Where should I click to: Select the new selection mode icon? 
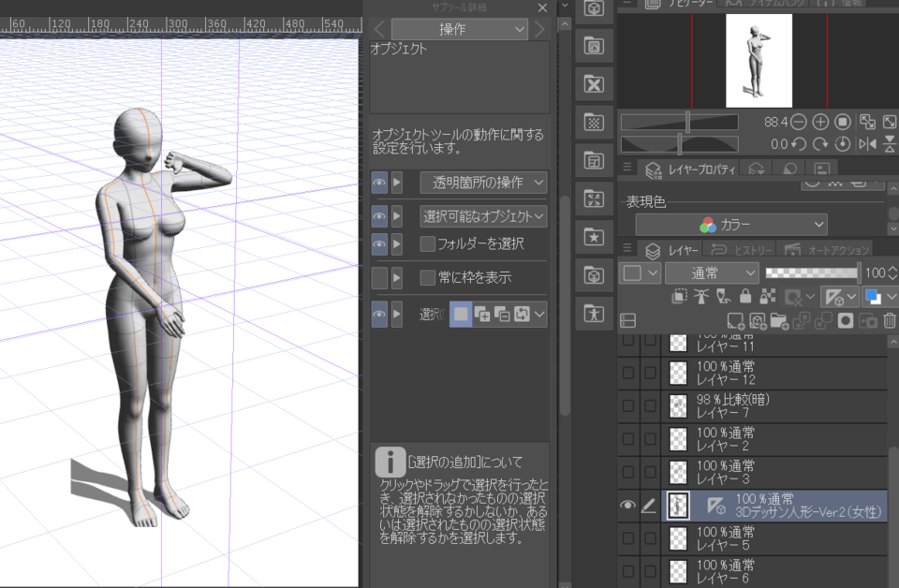point(461,314)
